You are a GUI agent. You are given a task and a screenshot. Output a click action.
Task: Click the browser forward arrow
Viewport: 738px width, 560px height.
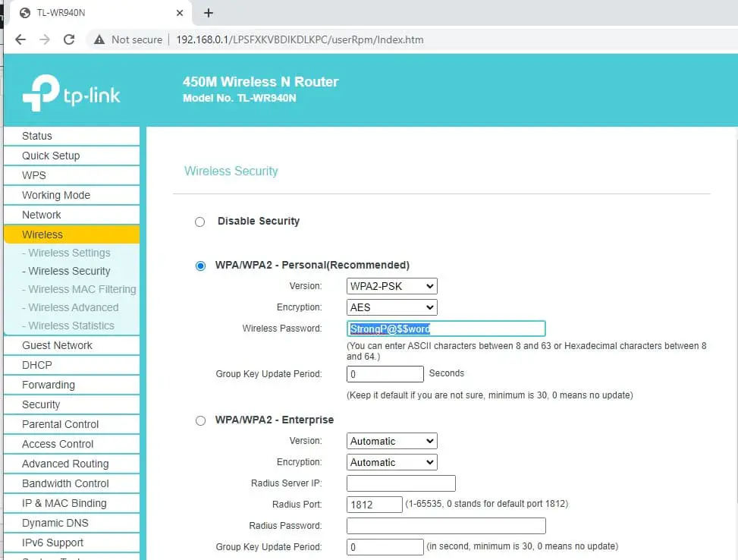(x=45, y=39)
